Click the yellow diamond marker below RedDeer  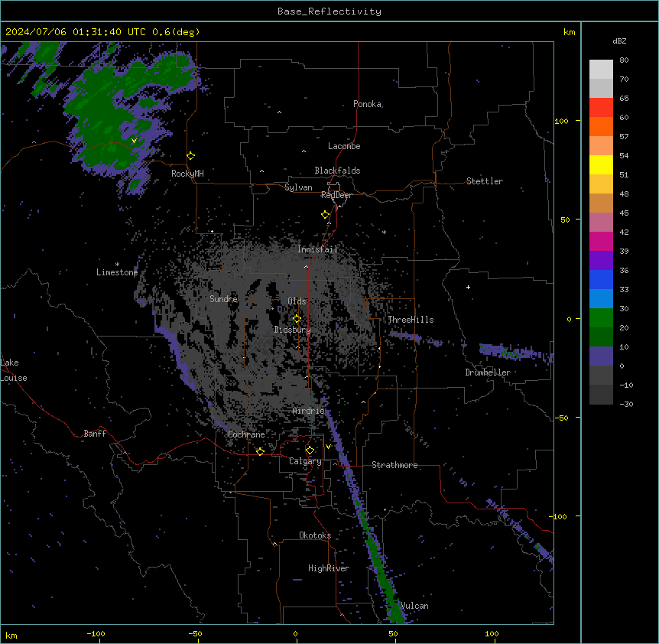(x=326, y=215)
